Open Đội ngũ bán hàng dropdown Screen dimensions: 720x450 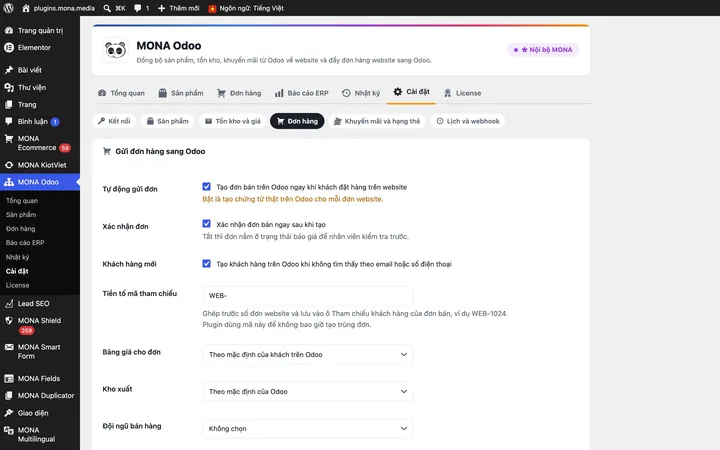(x=308, y=428)
